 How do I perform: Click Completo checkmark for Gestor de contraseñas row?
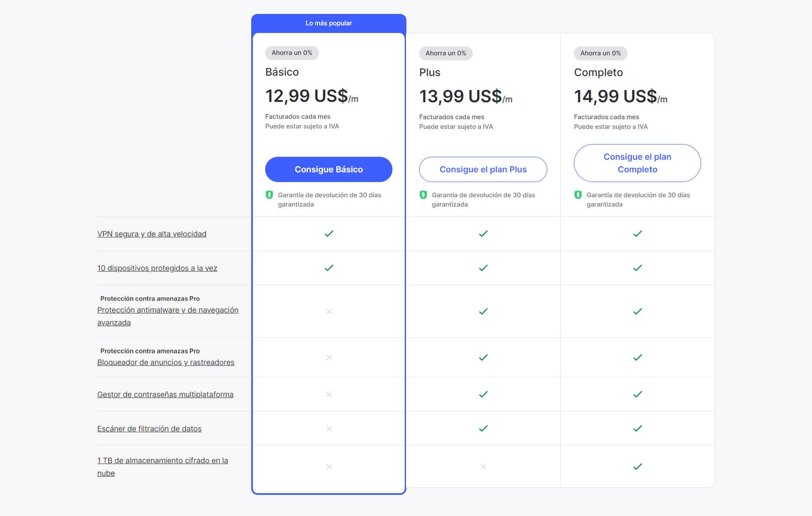(x=638, y=394)
